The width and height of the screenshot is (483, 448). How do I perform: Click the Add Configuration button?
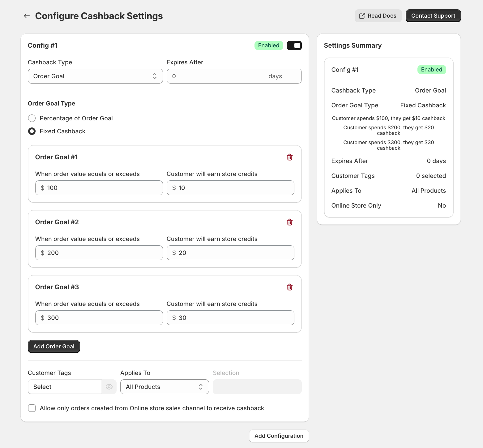coord(279,436)
